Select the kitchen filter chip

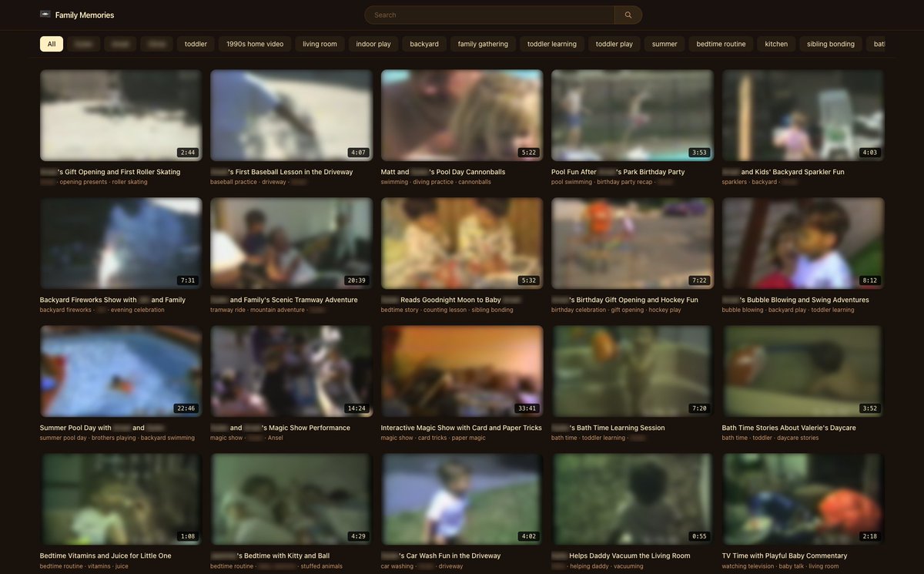pos(776,44)
